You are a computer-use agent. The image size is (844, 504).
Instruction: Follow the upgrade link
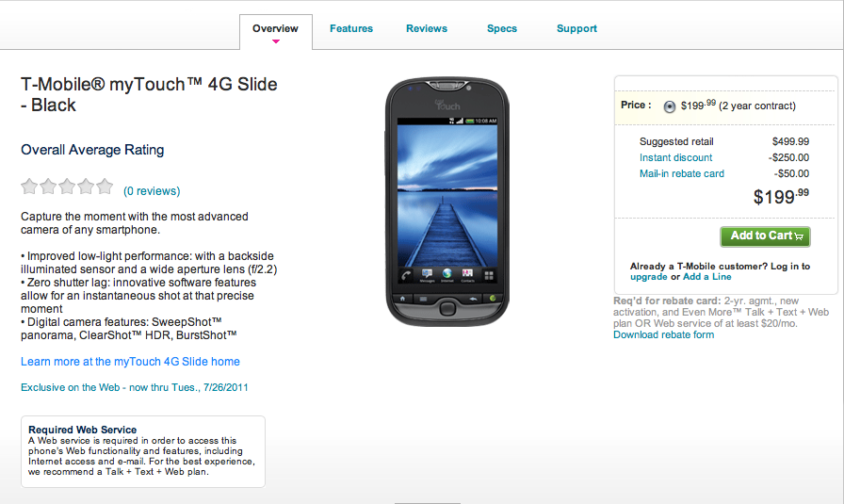(649, 277)
